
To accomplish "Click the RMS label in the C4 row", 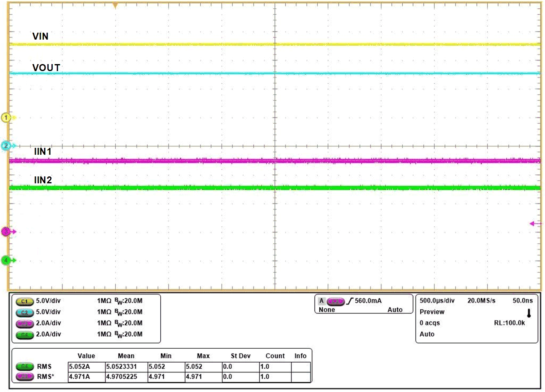I will (x=44, y=367).
